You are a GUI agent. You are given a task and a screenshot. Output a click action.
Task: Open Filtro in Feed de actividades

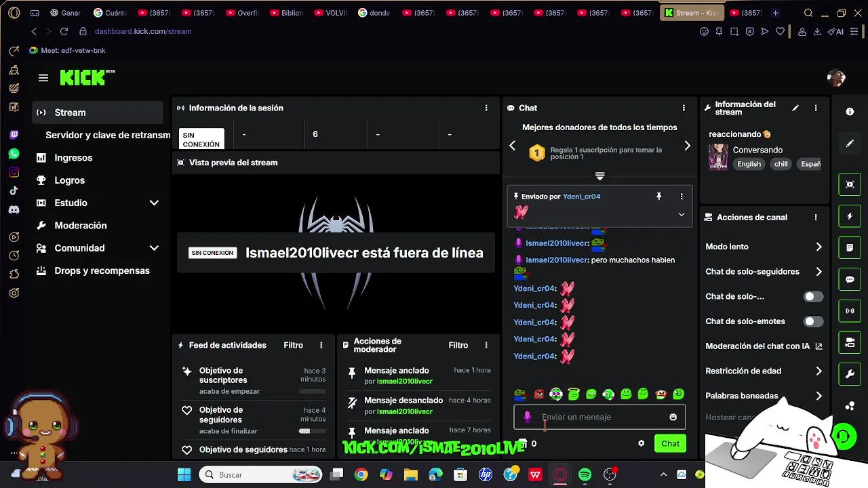point(294,345)
